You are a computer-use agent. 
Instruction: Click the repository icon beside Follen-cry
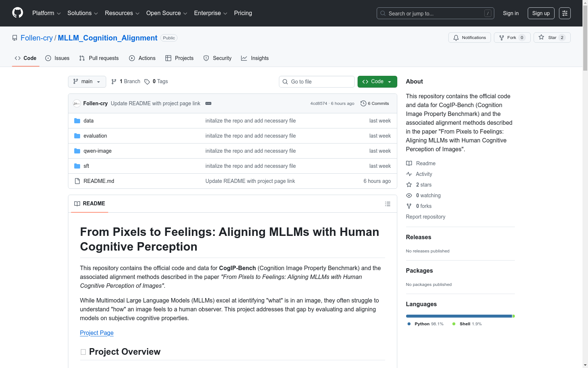point(15,38)
